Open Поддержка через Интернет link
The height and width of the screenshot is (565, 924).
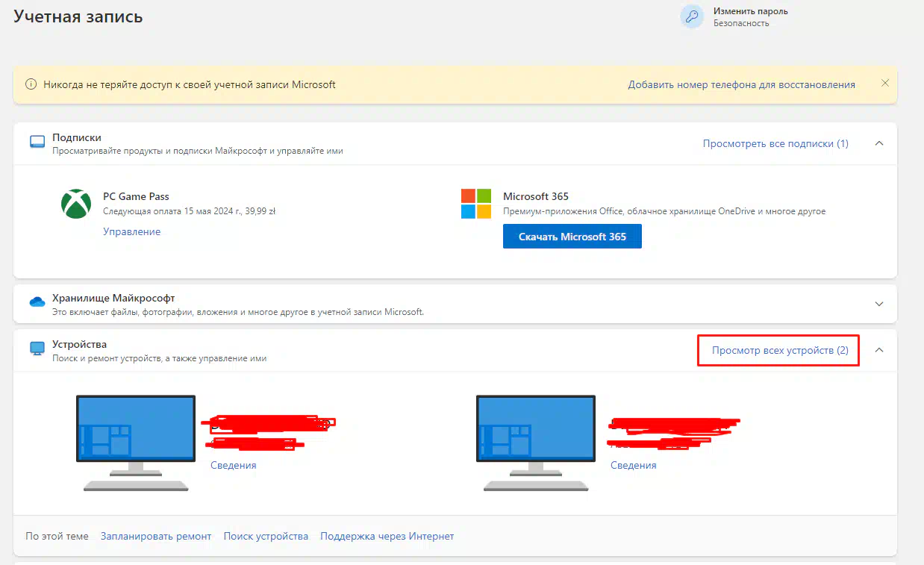(x=387, y=536)
